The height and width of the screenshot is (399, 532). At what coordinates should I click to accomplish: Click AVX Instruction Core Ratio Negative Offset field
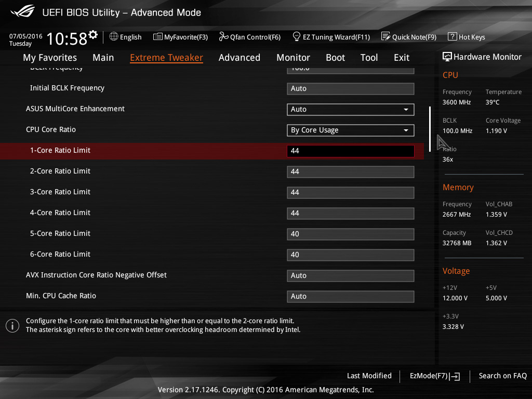[x=351, y=275]
